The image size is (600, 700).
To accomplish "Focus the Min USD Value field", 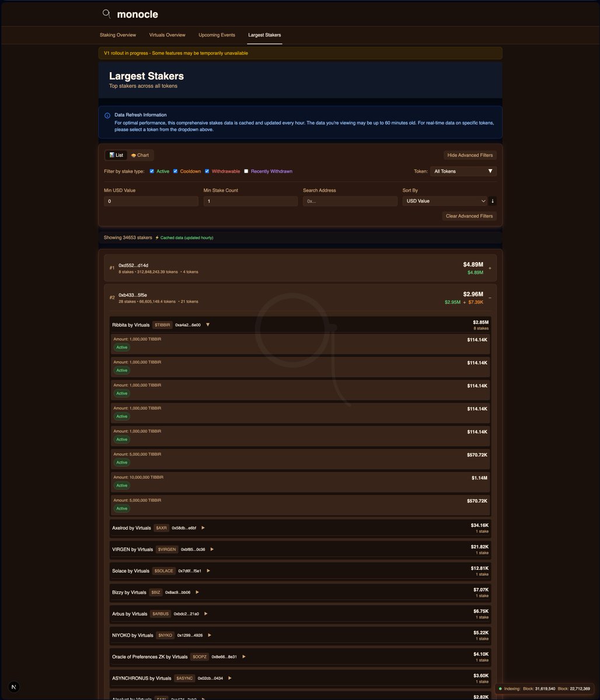I will click(151, 201).
